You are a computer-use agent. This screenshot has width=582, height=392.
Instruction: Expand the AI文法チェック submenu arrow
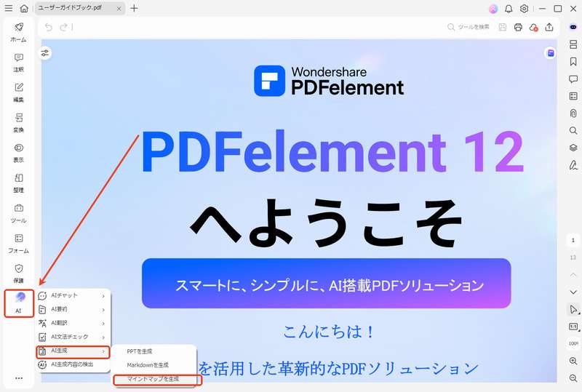[x=103, y=337]
